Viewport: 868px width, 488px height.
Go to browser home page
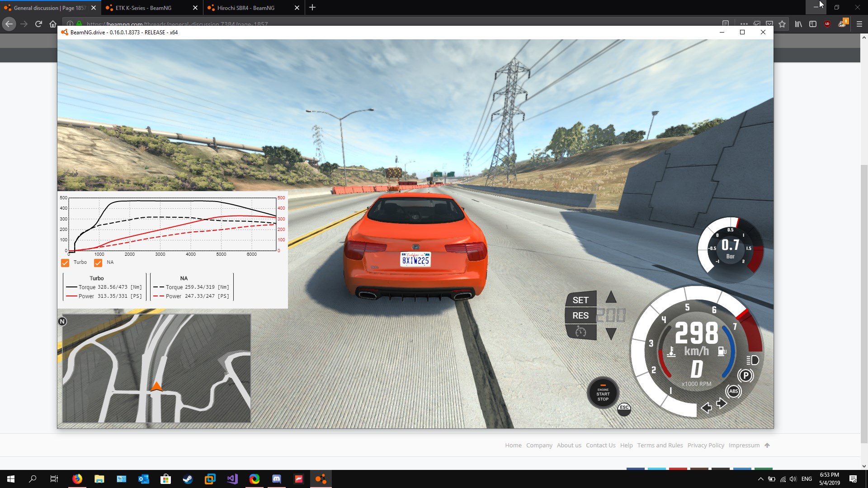[x=53, y=24]
